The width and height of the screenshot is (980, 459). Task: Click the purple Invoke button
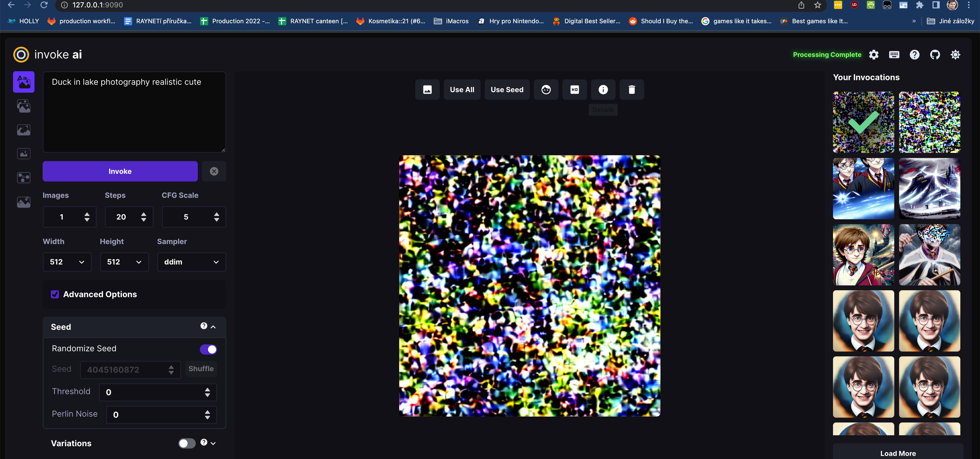tap(120, 171)
